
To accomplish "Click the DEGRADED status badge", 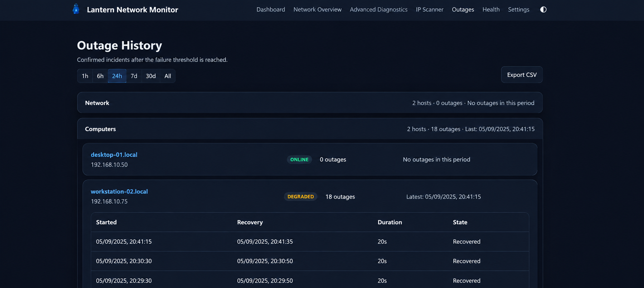I will coord(300,197).
